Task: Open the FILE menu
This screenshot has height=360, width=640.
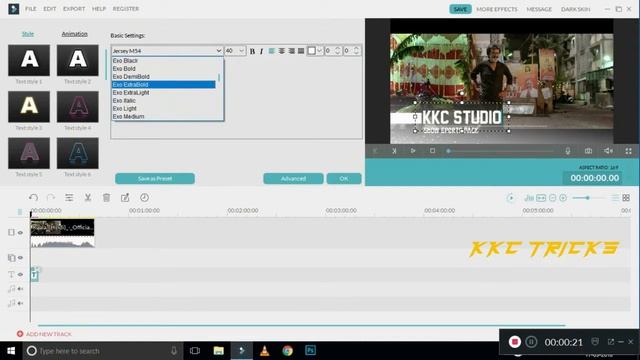Action: 31,9
